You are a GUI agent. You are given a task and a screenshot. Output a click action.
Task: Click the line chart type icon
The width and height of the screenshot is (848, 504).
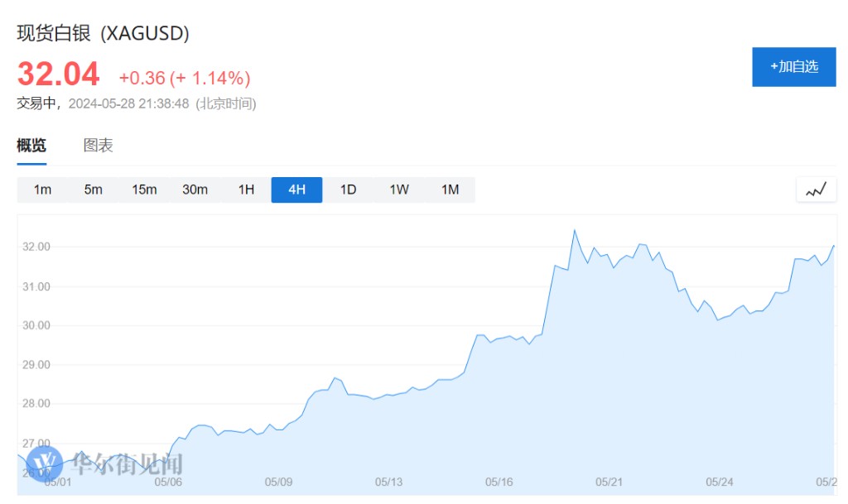click(816, 190)
